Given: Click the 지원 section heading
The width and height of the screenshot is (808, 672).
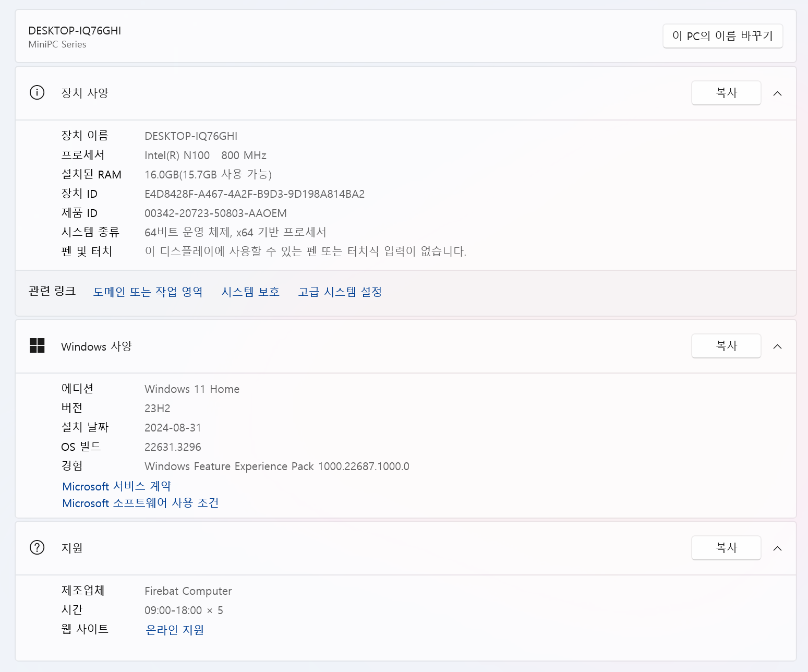Looking at the screenshot, I should click(72, 548).
